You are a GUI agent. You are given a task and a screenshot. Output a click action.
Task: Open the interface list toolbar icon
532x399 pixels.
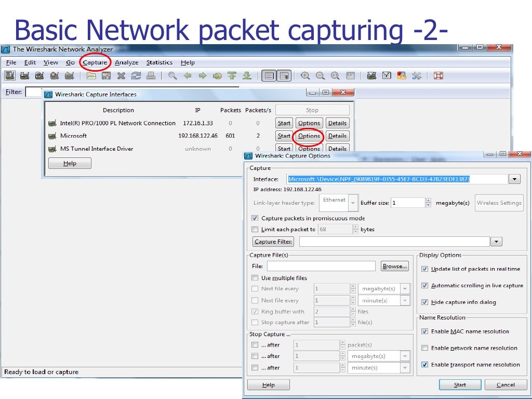(10, 75)
